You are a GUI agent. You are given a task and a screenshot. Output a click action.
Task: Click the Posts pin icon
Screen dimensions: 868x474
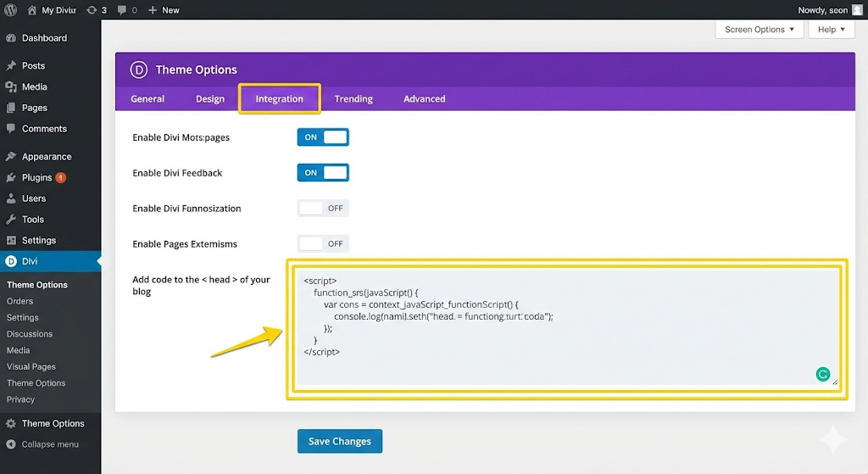pyautogui.click(x=10, y=65)
